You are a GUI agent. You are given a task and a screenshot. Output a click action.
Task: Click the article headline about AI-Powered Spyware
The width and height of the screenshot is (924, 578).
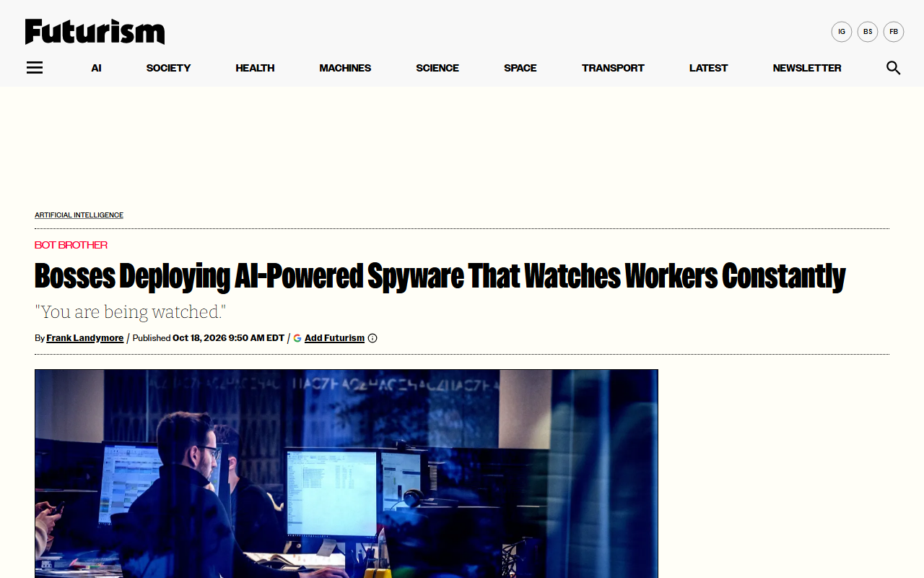pos(440,276)
